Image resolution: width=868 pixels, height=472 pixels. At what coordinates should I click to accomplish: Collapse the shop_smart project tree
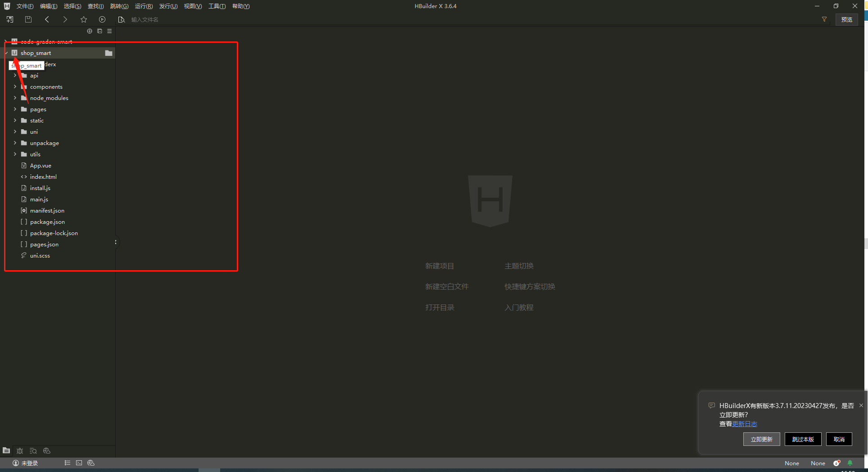tap(6, 53)
